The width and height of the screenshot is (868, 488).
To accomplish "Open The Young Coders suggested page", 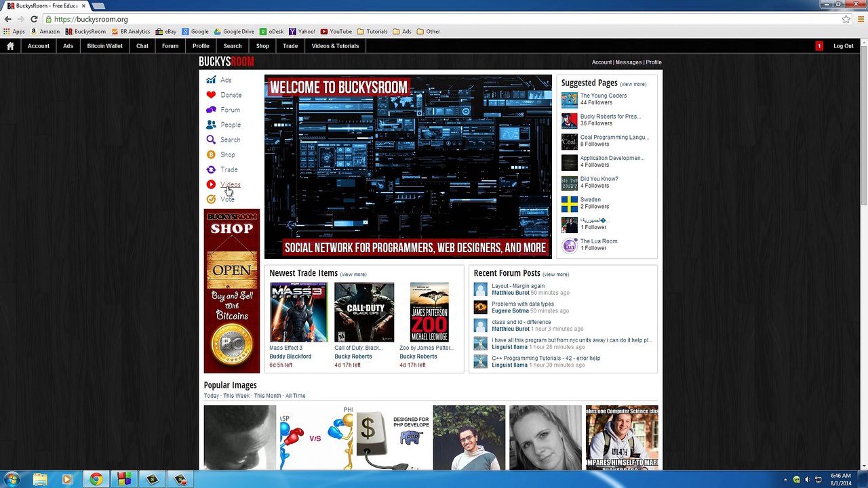I will (x=604, y=96).
